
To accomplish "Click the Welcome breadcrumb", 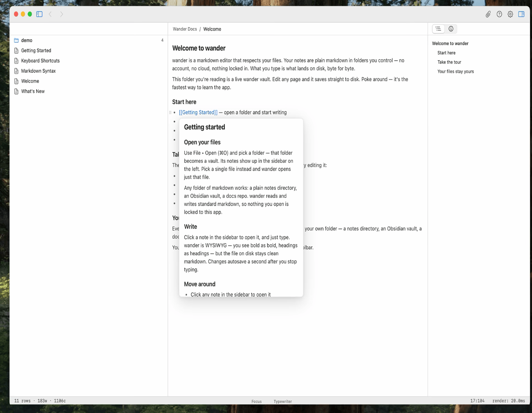I will 212,29.
